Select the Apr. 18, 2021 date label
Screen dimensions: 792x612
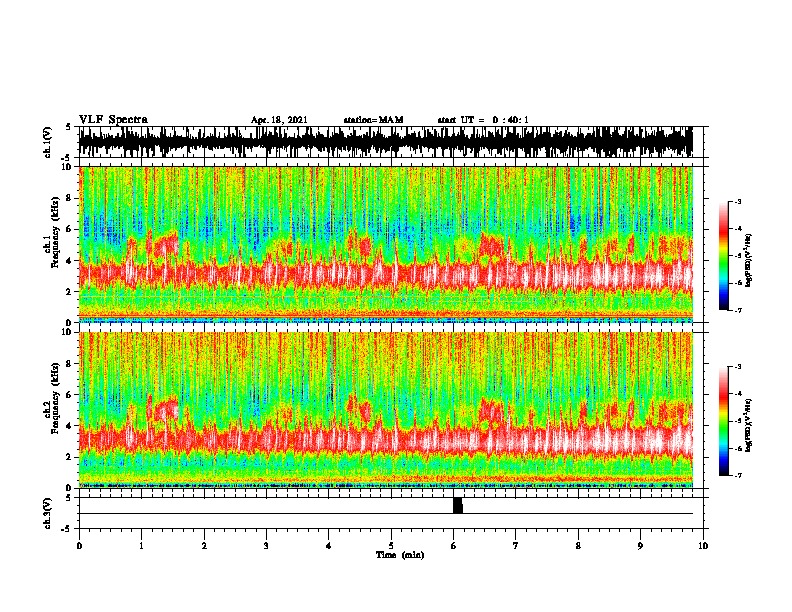coord(279,120)
